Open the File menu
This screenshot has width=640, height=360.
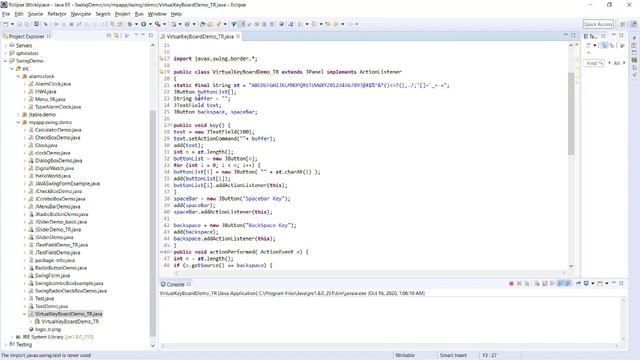[x=6, y=14]
